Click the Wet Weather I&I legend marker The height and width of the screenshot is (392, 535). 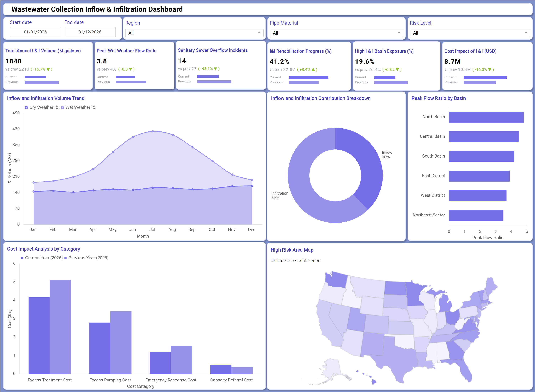tap(62, 107)
